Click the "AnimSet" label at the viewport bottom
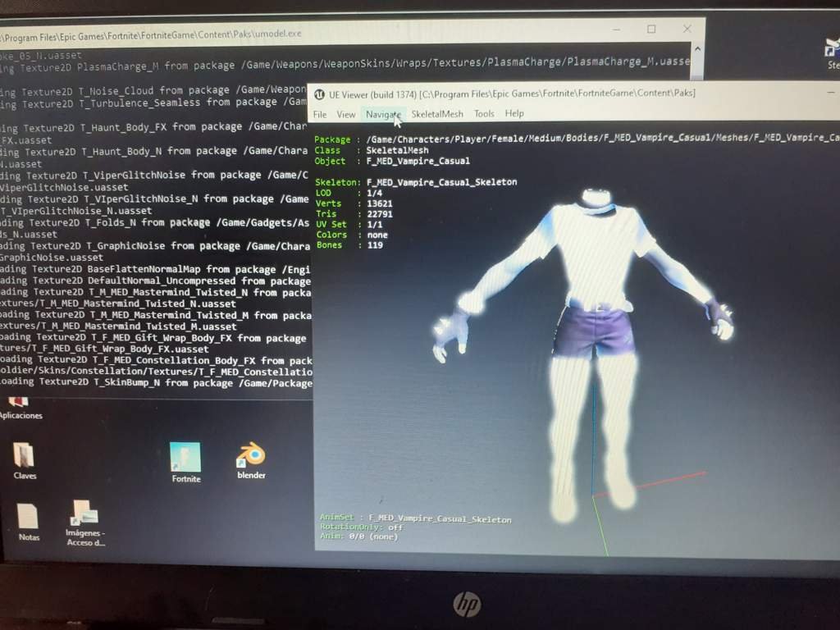The width and height of the screenshot is (840, 630). tap(336, 517)
